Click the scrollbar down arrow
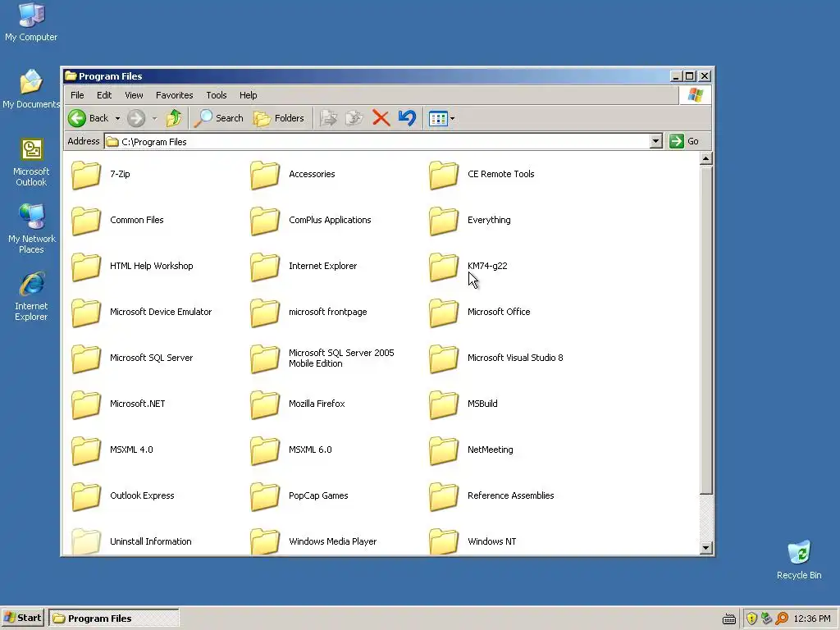Viewport: 840px width, 630px height. pos(706,547)
